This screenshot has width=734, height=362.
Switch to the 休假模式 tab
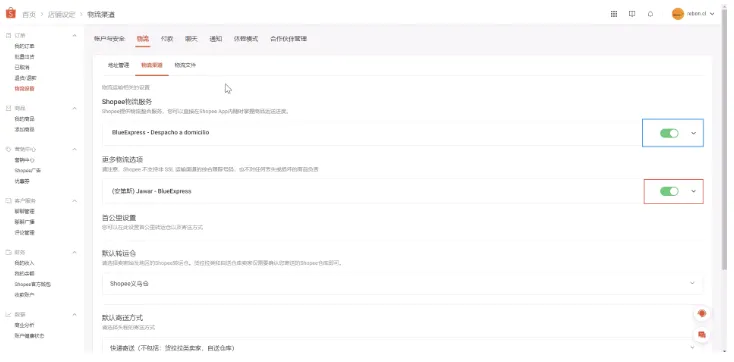coord(246,39)
